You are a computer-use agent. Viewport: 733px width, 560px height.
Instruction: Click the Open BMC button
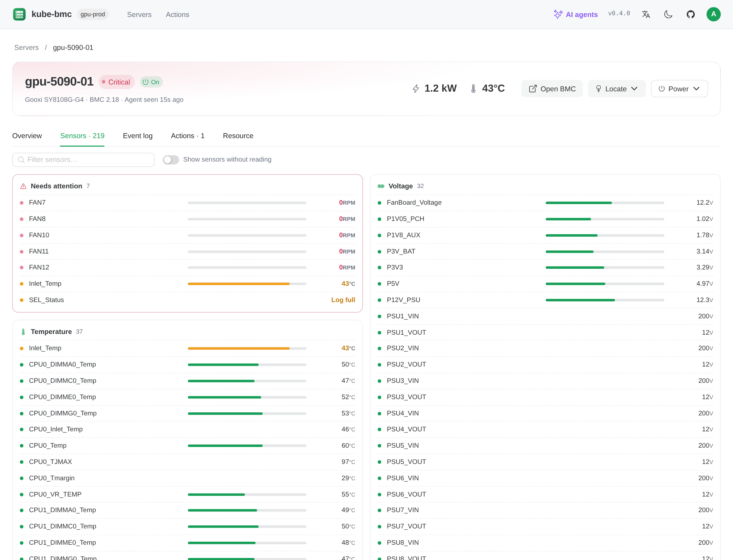pos(552,89)
